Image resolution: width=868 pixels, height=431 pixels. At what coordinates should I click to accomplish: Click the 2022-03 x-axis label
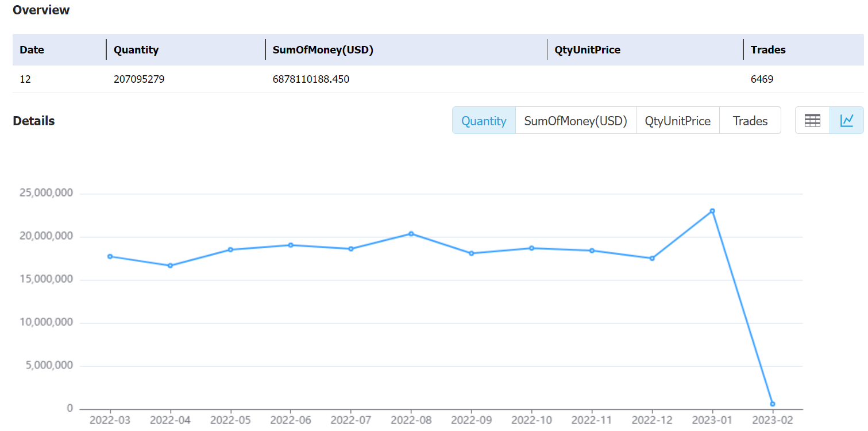point(110,420)
